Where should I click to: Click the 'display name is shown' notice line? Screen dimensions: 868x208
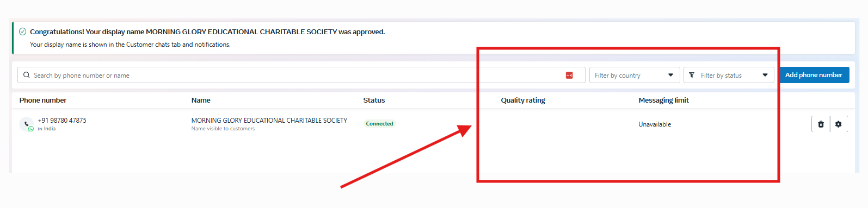(x=130, y=45)
